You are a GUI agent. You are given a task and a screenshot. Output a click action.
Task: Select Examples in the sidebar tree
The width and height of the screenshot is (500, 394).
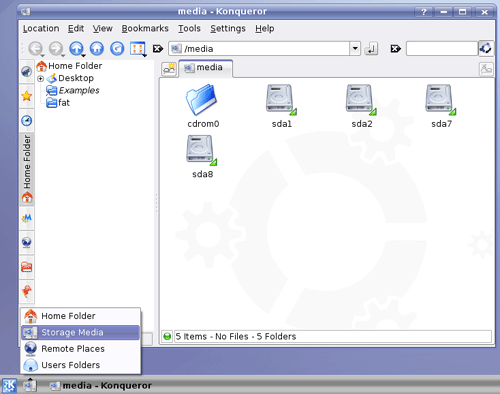click(x=73, y=91)
